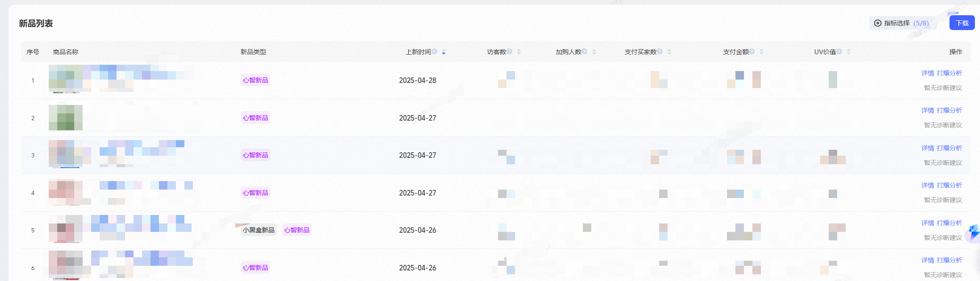Open 详情 link for row 1

(x=927, y=73)
